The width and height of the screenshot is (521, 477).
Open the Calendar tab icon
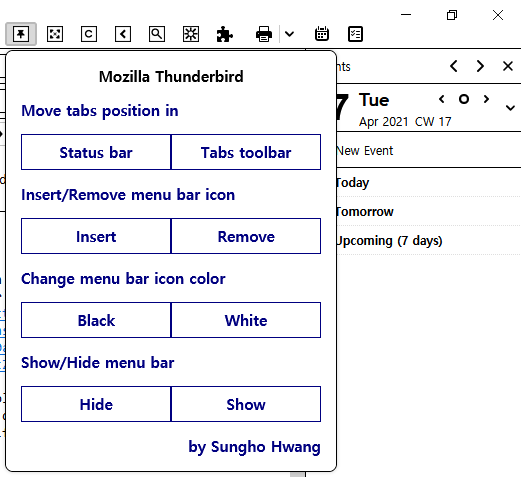(322, 34)
